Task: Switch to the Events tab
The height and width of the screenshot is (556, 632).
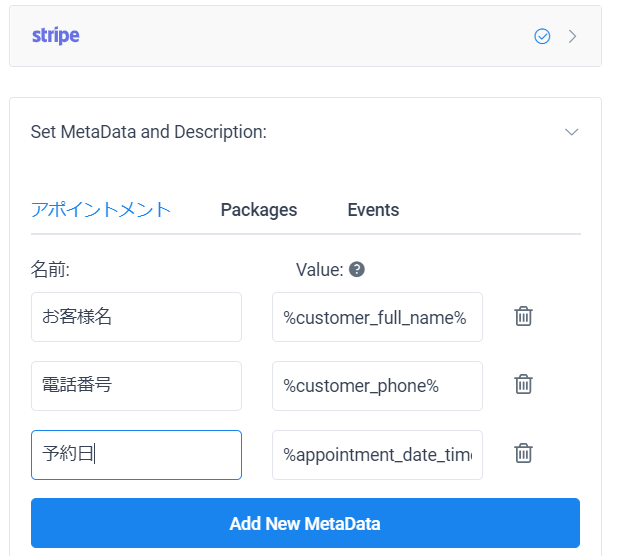Action: click(373, 210)
